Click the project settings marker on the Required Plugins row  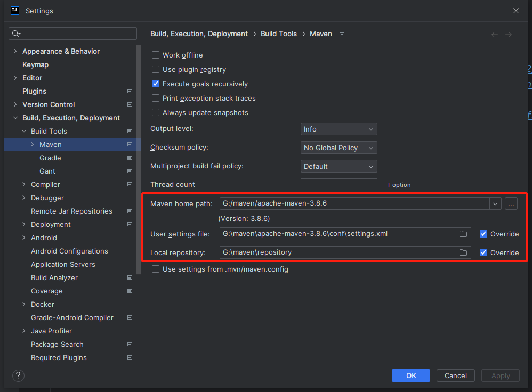point(130,357)
